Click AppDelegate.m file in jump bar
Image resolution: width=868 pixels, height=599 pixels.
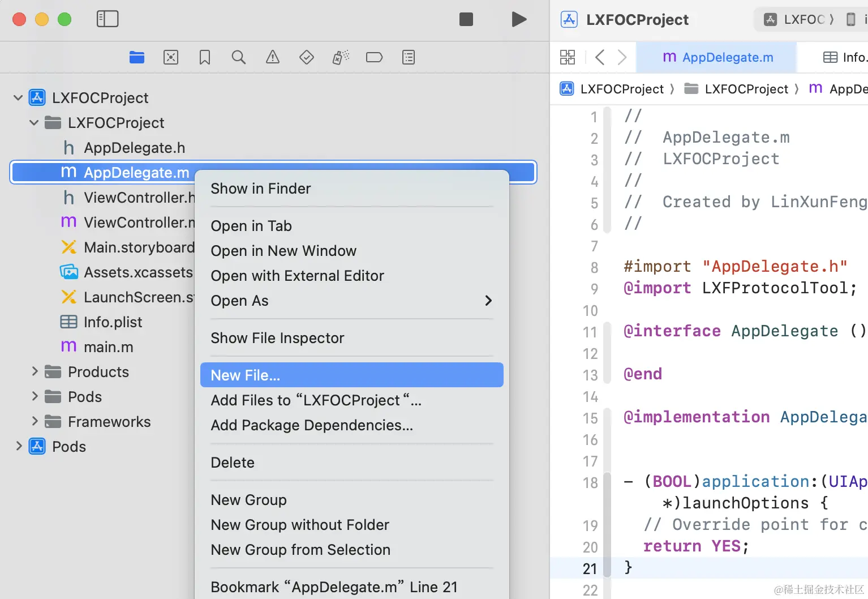839,89
